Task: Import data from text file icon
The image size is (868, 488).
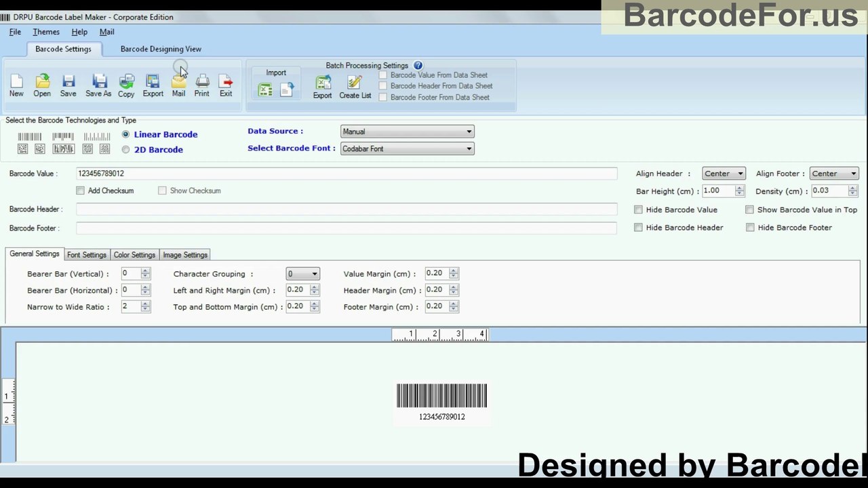Action: (x=287, y=89)
